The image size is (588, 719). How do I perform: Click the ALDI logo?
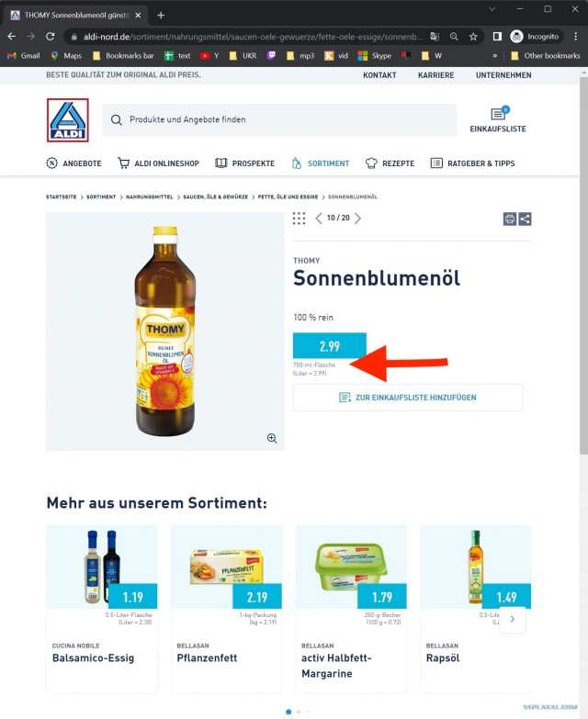pos(68,120)
